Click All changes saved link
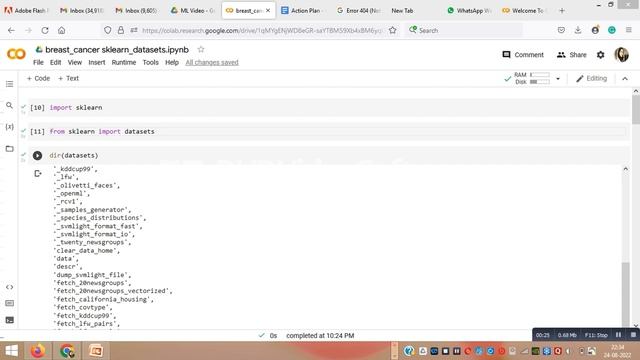This screenshot has height=360, width=640. 212,62
